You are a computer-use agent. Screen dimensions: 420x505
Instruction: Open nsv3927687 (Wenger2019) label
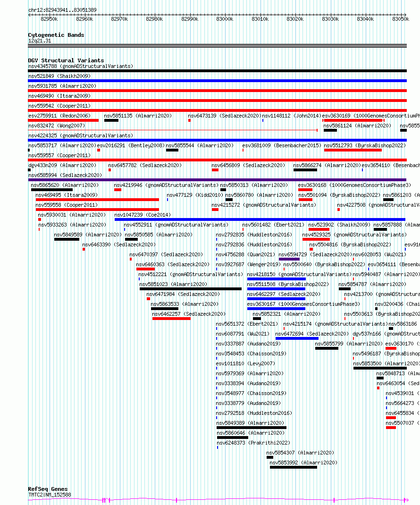248,264
